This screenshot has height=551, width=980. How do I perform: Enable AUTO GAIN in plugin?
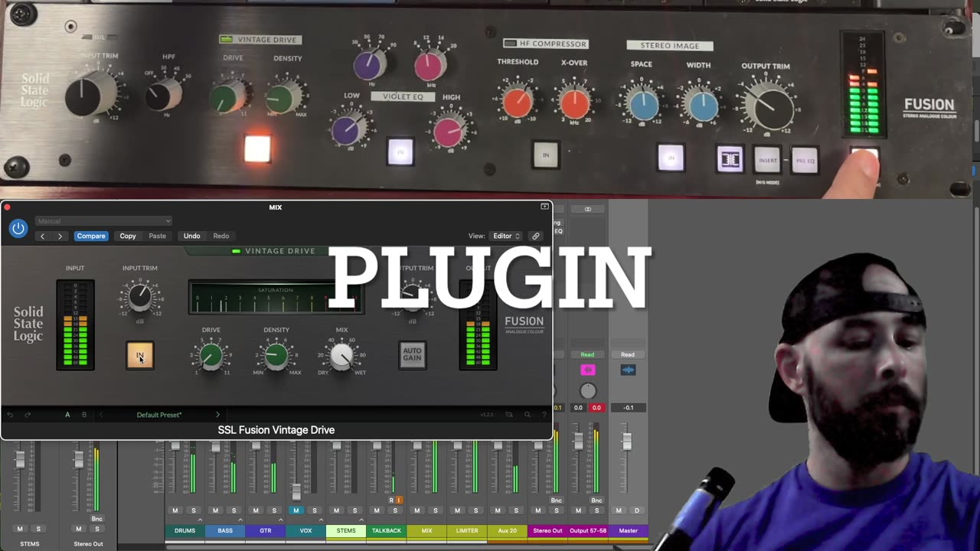[412, 355]
